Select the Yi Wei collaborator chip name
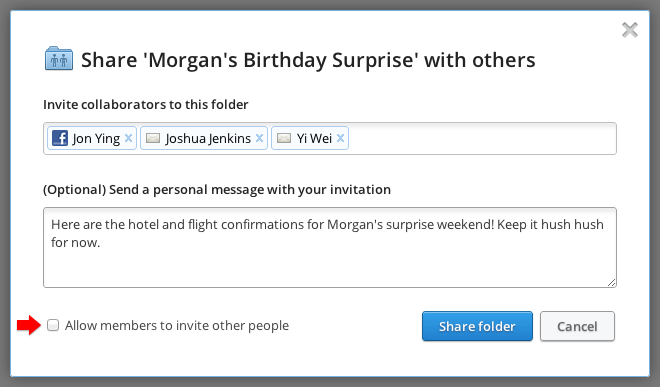 pyautogui.click(x=314, y=138)
